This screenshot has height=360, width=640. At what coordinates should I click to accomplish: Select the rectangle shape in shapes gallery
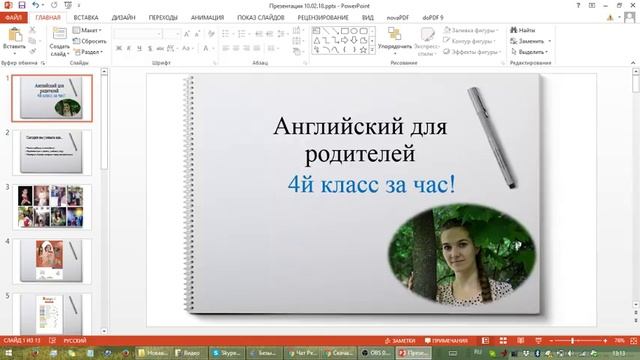click(x=345, y=31)
